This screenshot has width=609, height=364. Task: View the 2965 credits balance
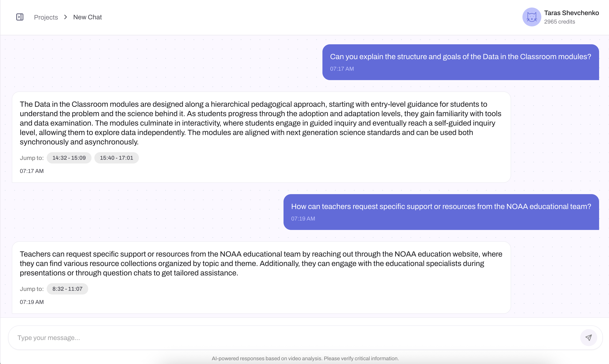pos(559,22)
